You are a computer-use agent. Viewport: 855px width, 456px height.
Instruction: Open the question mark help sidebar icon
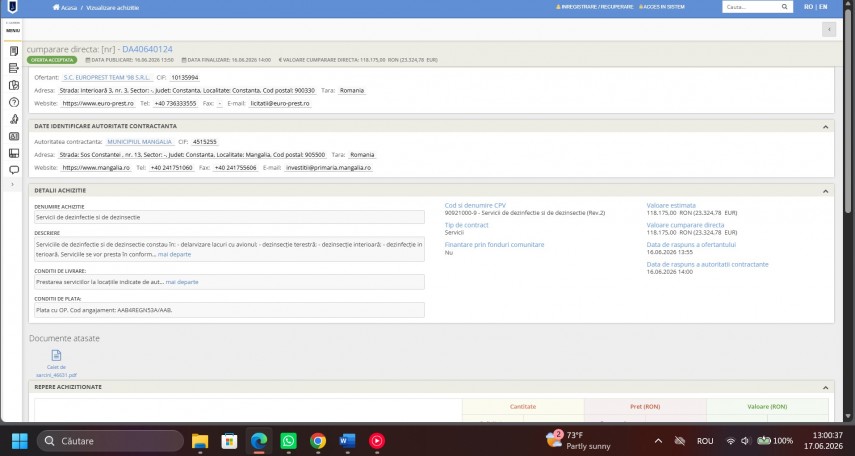tap(14, 102)
